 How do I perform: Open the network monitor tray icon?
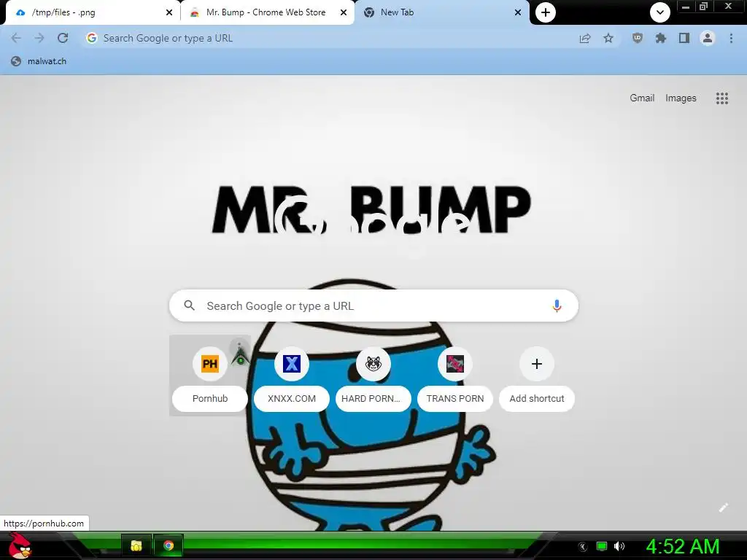(602, 546)
